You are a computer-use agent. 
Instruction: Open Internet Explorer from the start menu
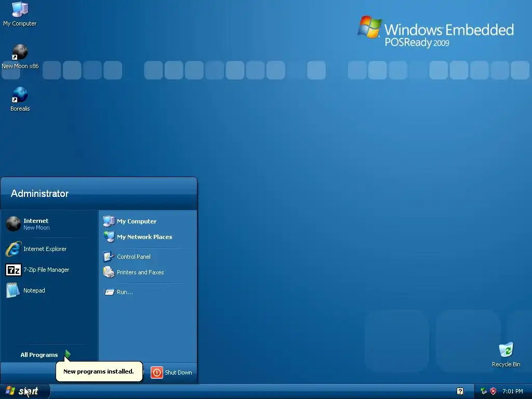coord(49,249)
